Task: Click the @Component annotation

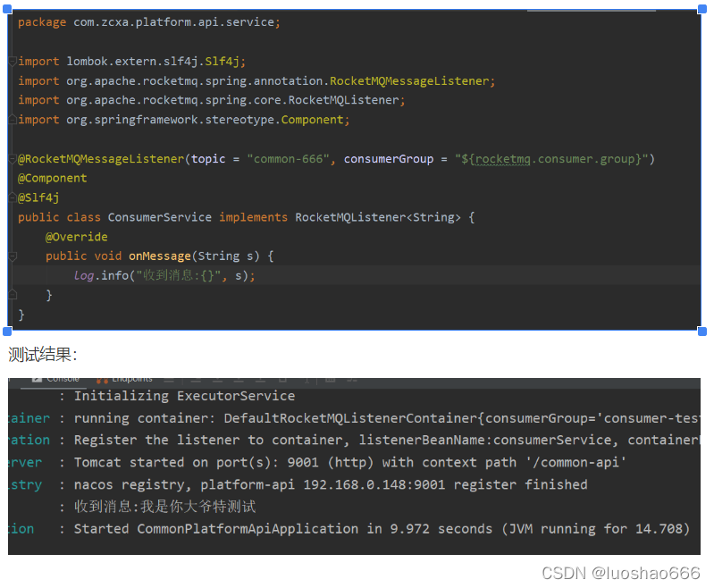Action: tap(52, 178)
